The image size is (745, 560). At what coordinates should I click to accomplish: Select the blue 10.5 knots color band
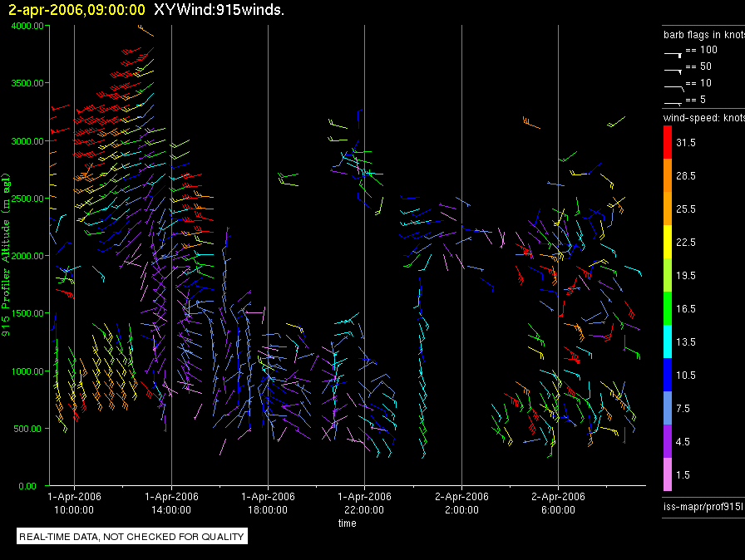pyautogui.click(x=668, y=375)
